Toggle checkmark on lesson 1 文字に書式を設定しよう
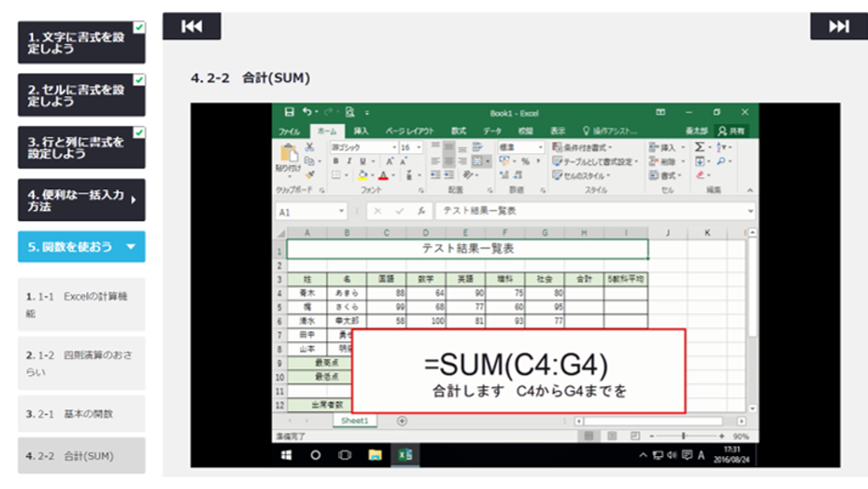Screen dimensions: 868x489 coord(138,28)
